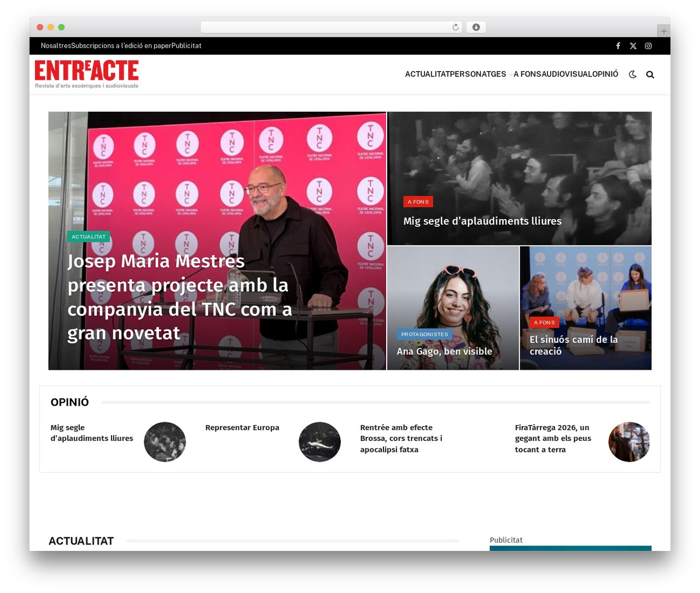
Task: Open Subscripcions a l'edició en paper
Action: pos(121,46)
